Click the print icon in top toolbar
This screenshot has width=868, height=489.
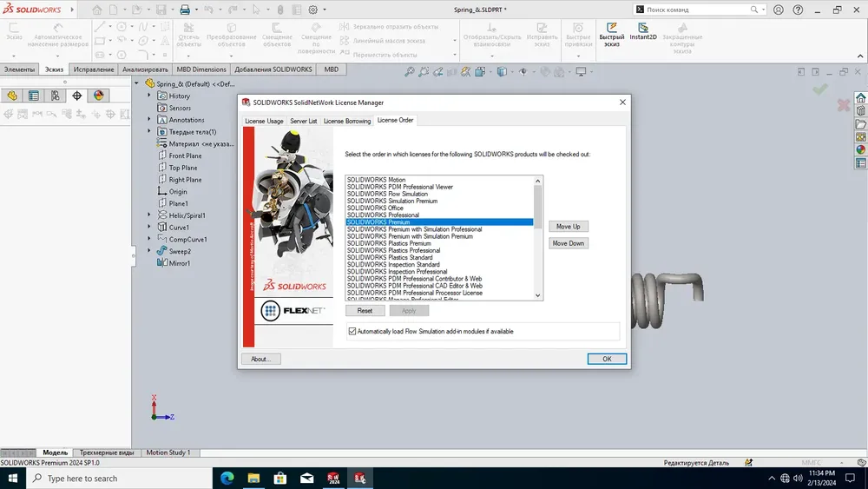pos(185,10)
